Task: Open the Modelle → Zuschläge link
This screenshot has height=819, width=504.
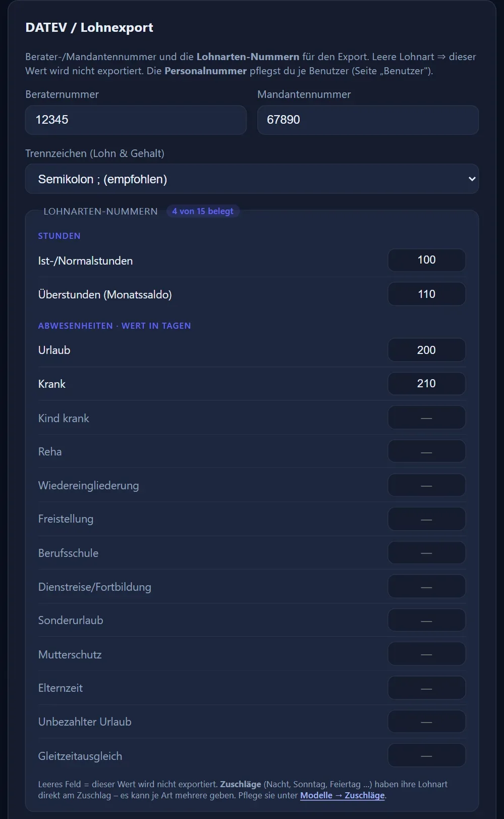Action: [x=343, y=795]
